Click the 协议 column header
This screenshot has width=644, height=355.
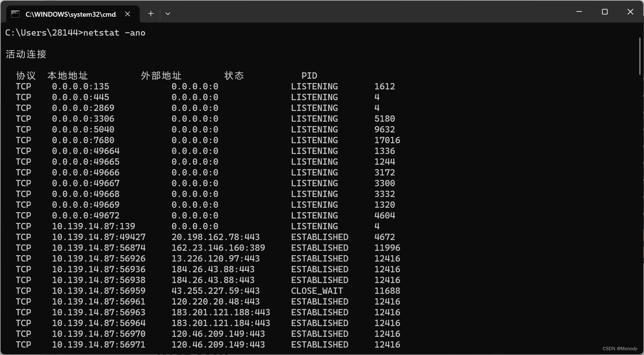tap(26, 76)
